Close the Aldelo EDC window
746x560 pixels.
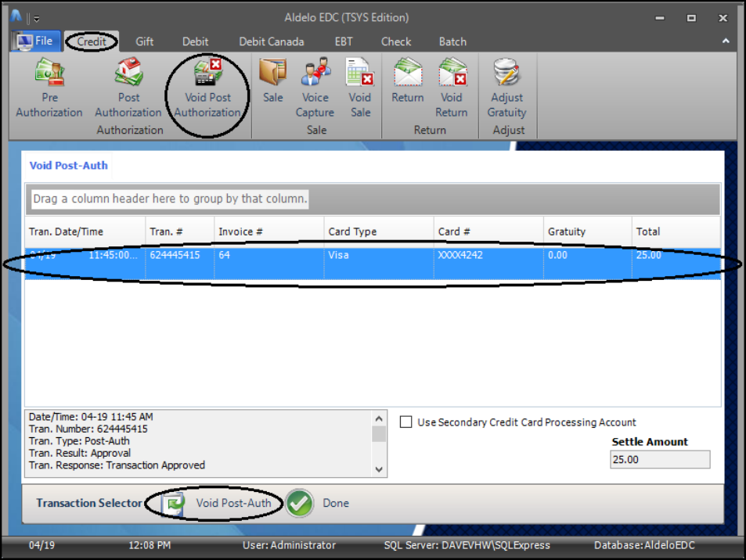pyautogui.click(x=723, y=18)
